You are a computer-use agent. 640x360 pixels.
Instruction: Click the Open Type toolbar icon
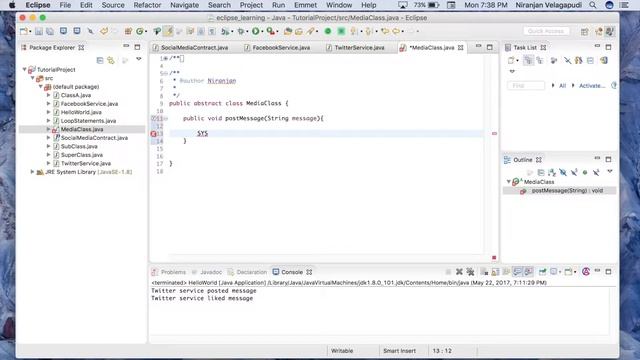[x=288, y=31]
